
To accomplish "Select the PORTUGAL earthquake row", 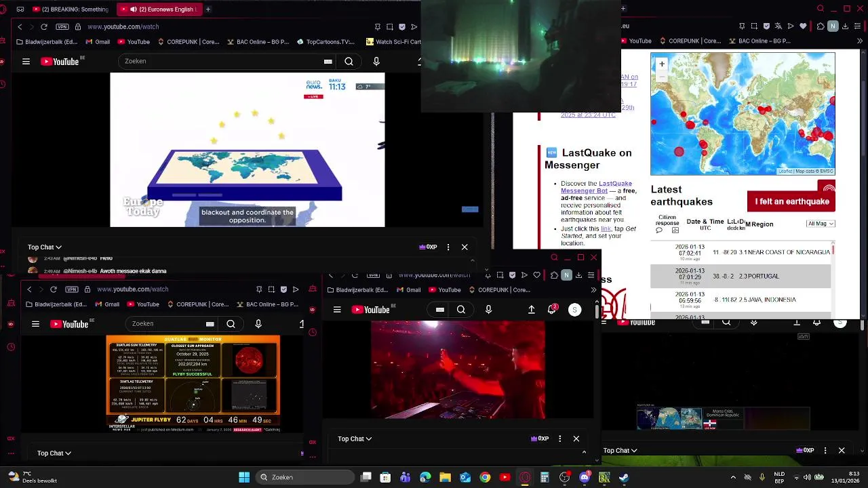I will (x=741, y=276).
